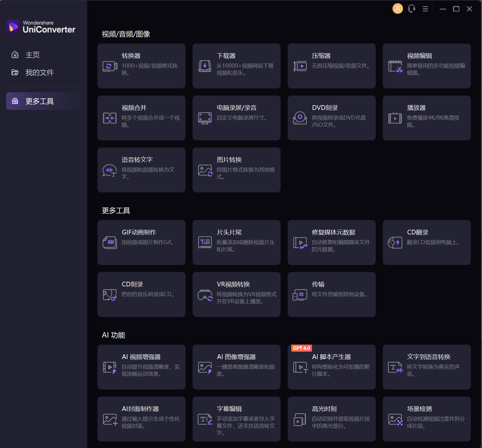
Task: Click the VR视频转换 headset icon
Action: 205,295
